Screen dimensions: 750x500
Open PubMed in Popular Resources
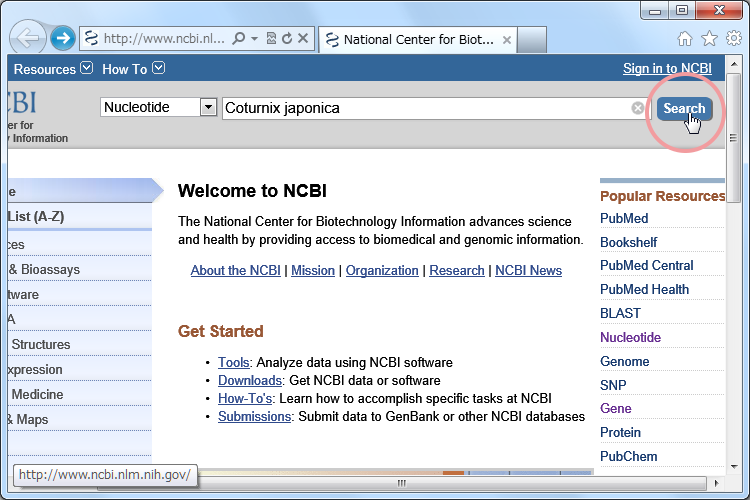tap(624, 218)
